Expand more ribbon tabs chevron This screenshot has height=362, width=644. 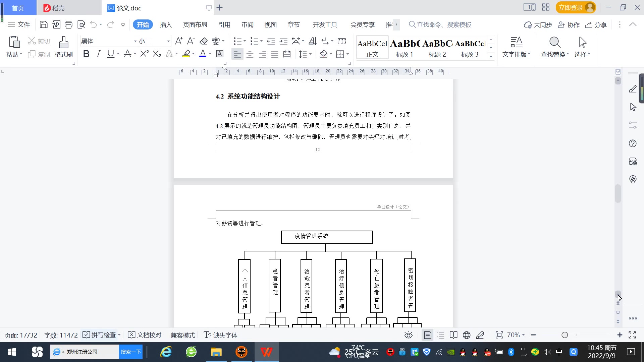396,24
